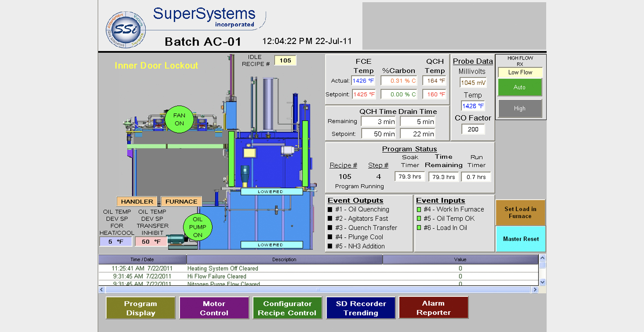Click the Recipe # underlined label
Image resolution: width=644 pixels, height=332 pixels.
(344, 165)
